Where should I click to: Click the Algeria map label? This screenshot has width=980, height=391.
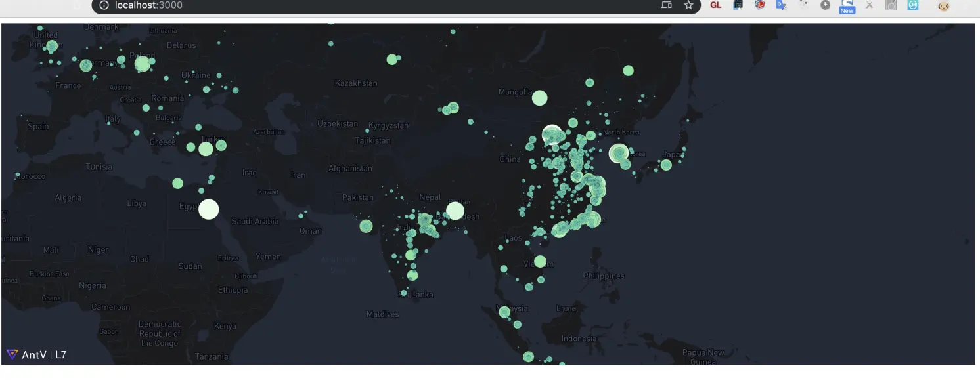pyautogui.click(x=68, y=197)
